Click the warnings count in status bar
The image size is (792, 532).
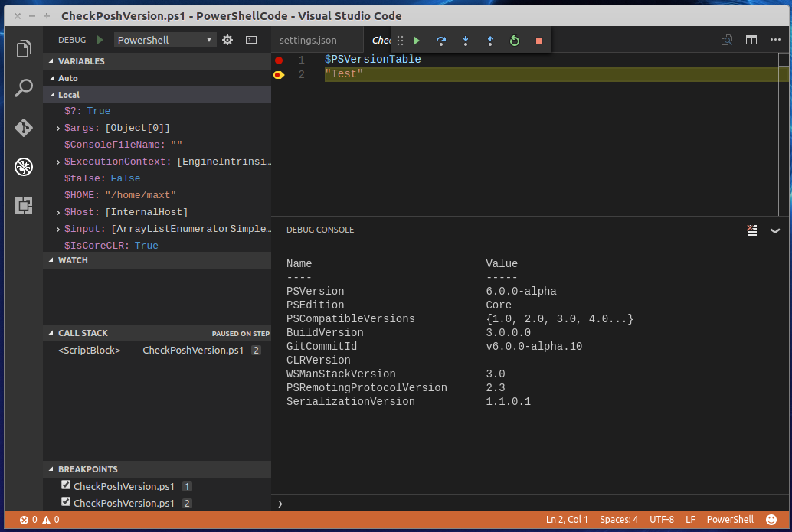tap(51, 520)
